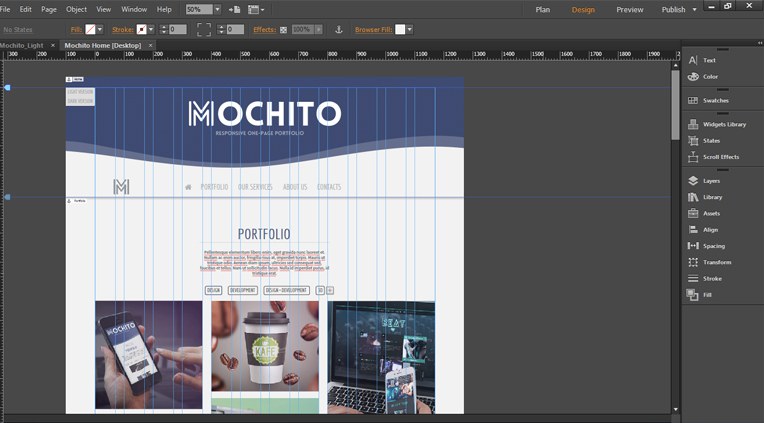Open the Object menu
This screenshot has height=423, width=764.
click(76, 9)
